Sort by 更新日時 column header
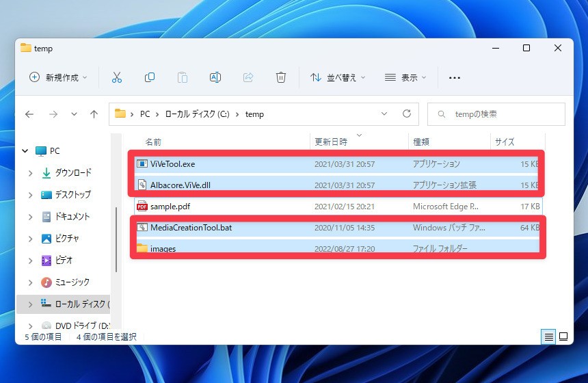 331,142
